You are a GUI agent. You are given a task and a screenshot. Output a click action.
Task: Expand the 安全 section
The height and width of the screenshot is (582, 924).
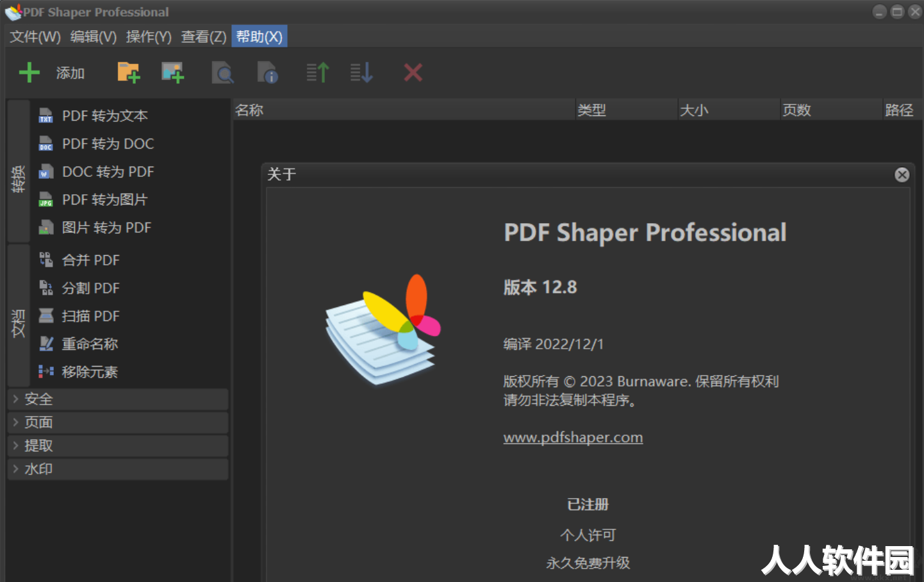pyautogui.click(x=118, y=399)
